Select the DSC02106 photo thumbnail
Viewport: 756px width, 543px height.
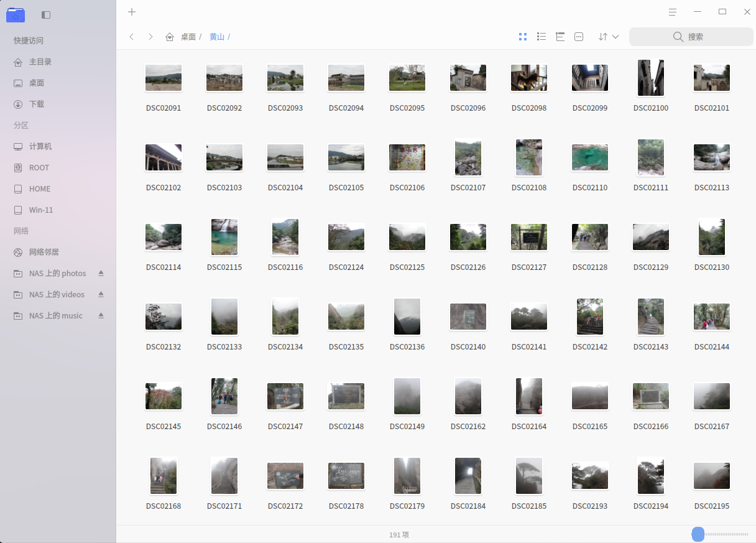[407, 157]
